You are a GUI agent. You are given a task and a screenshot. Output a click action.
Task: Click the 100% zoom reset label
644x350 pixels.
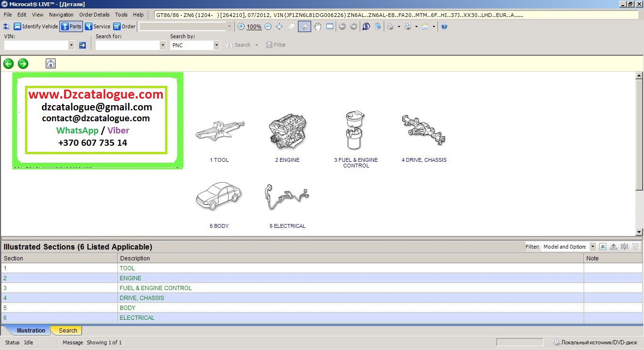(254, 27)
